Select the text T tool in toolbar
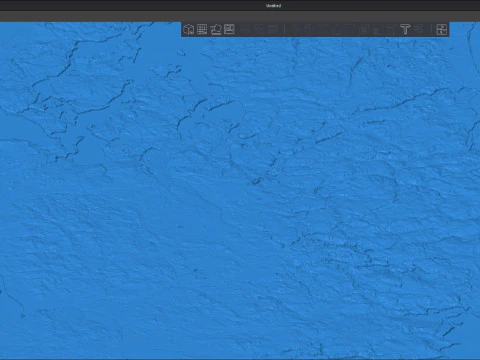The image size is (480, 360). coord(405,29)
